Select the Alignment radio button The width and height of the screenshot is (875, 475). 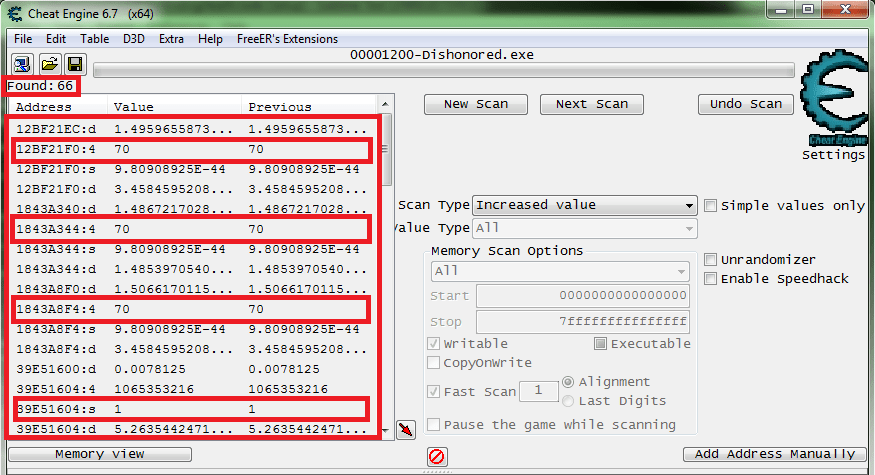pos(568,382)
